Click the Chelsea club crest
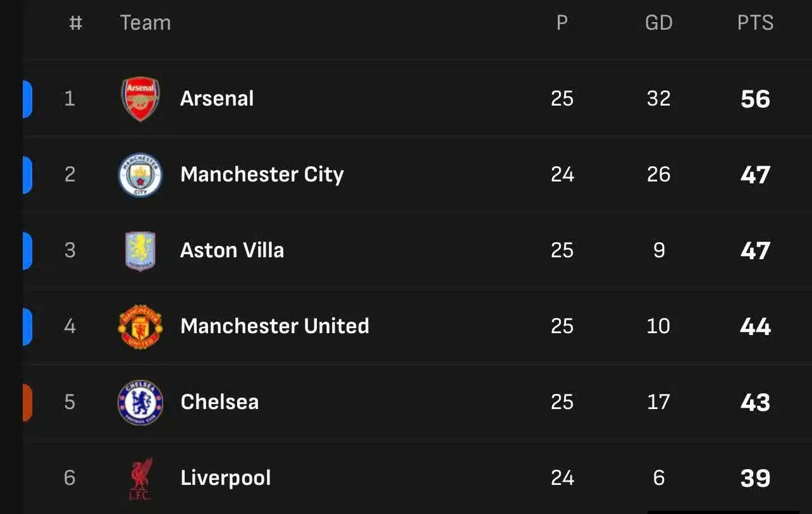 tap(140, 402)
